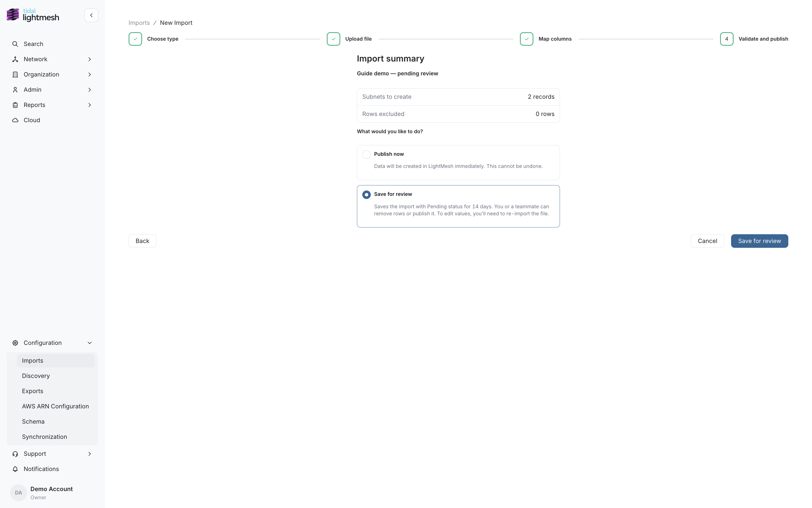
Task: Click the Cloud icon in sidebar
Action: [x=15, y=120]
